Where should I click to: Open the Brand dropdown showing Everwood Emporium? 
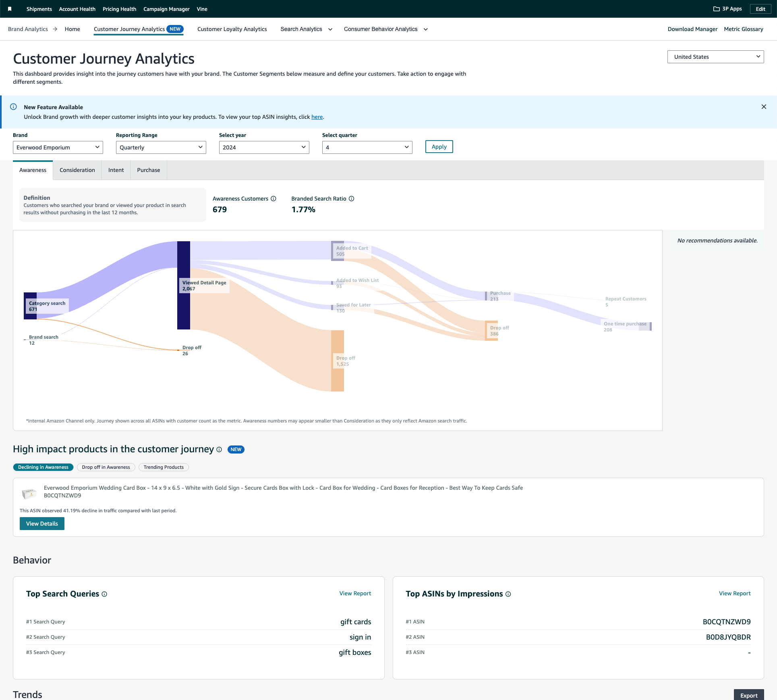[x=58, y=147]
